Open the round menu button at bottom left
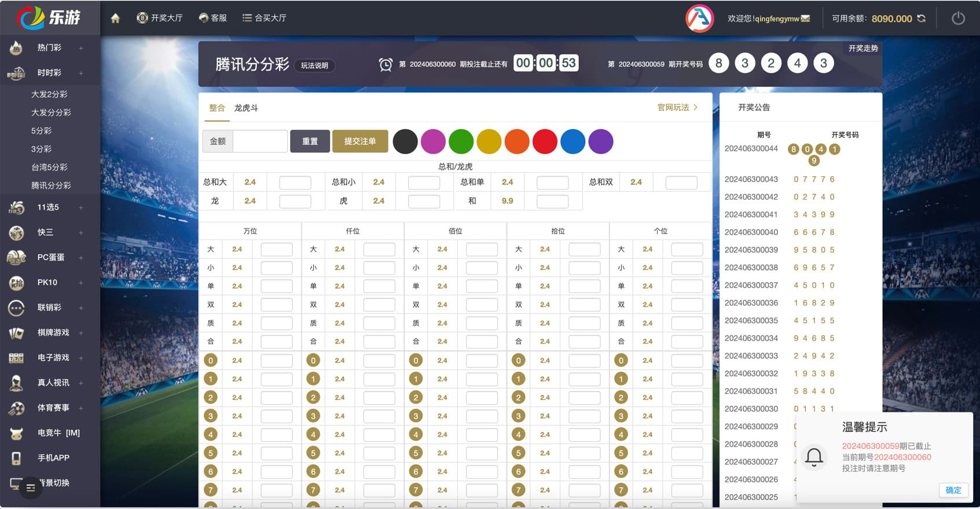 tap(31, 488)
